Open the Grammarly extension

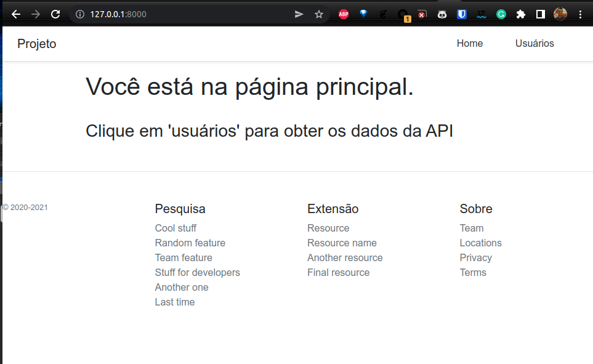point(501,14)
